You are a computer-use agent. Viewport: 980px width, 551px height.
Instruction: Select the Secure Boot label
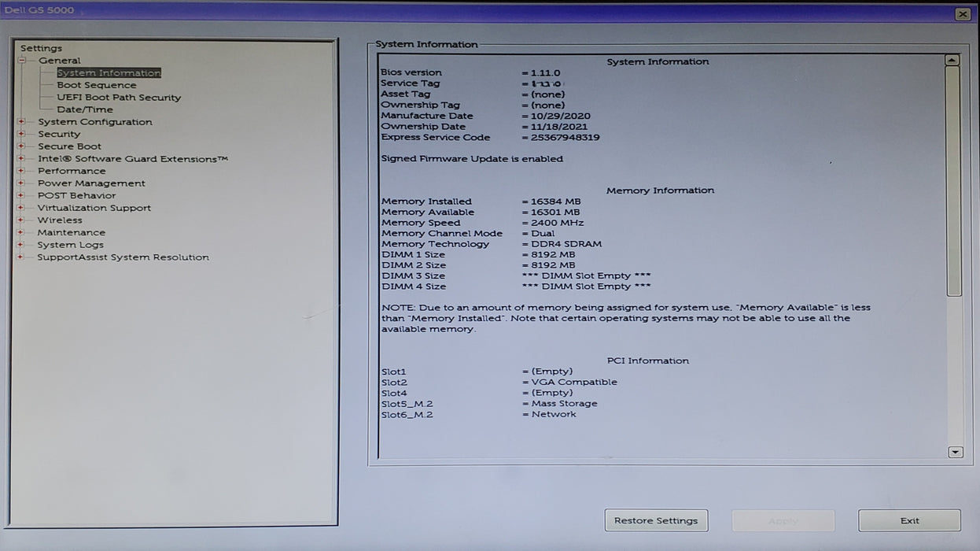[x=69, y=146]
